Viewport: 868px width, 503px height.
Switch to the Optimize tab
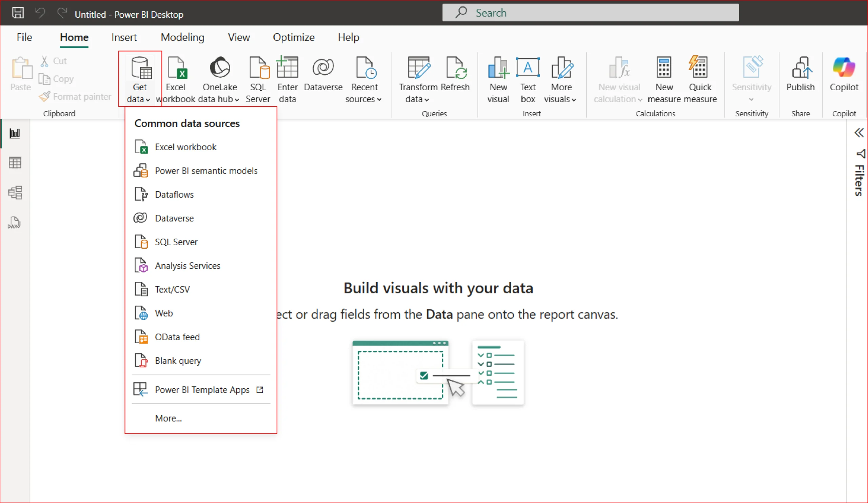[x=294, y=37]
